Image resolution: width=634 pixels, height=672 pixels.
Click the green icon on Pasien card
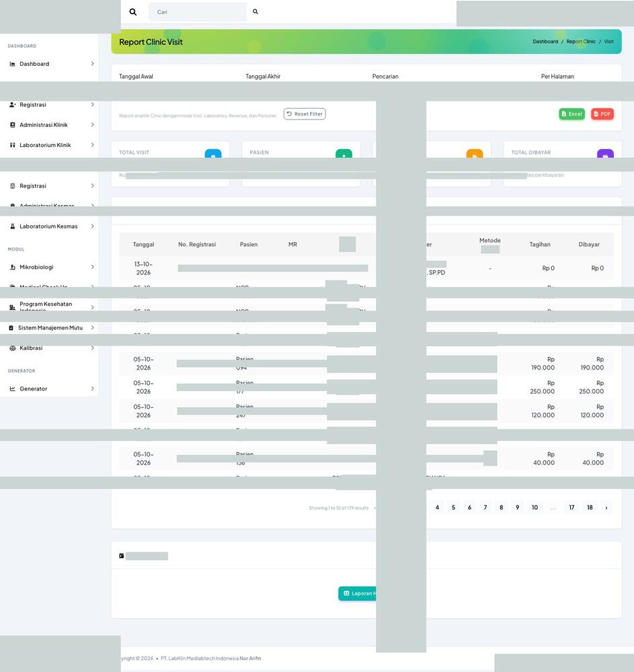click(344, 153)
